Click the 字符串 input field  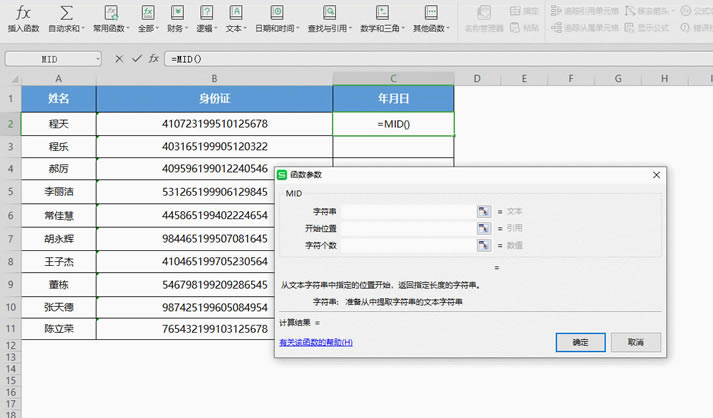408,212
